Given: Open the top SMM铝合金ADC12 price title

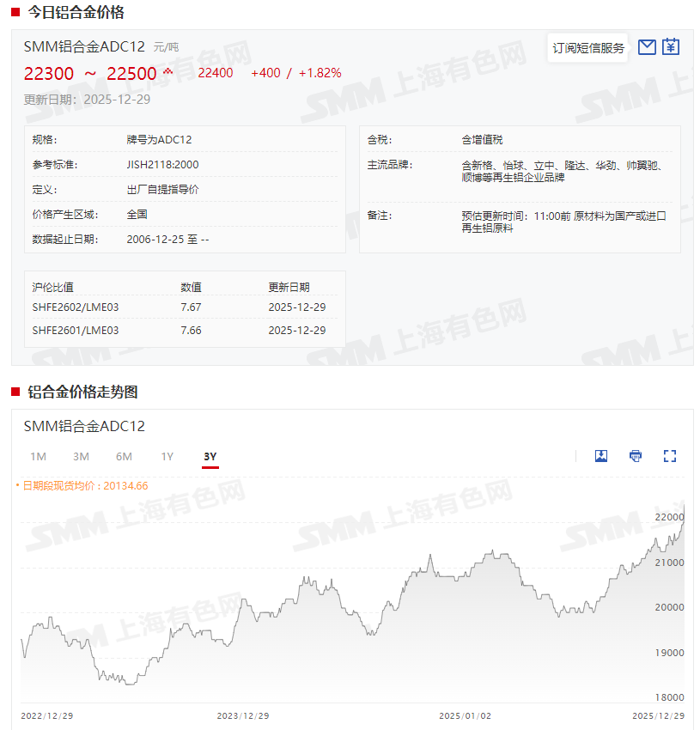Looking at the screenshot, I should tap(84, 46).
